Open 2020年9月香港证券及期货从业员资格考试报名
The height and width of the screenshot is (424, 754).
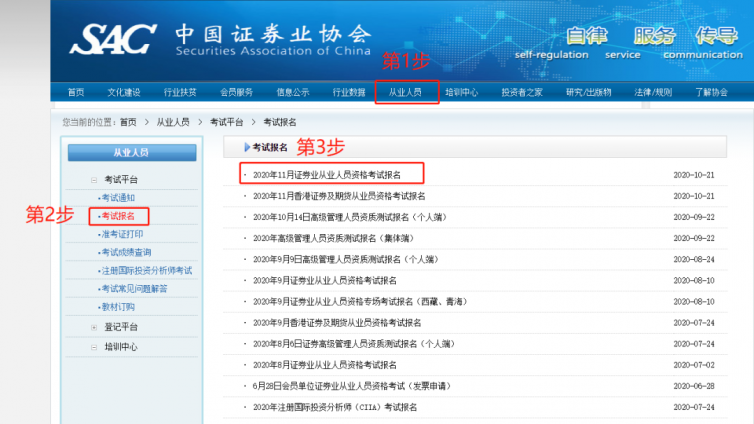pos(337,323)
